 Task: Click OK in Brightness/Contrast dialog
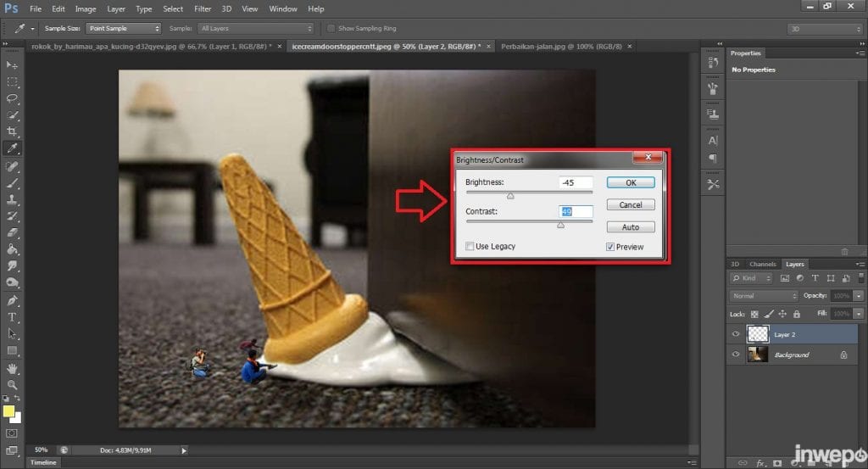coord(630,182)
